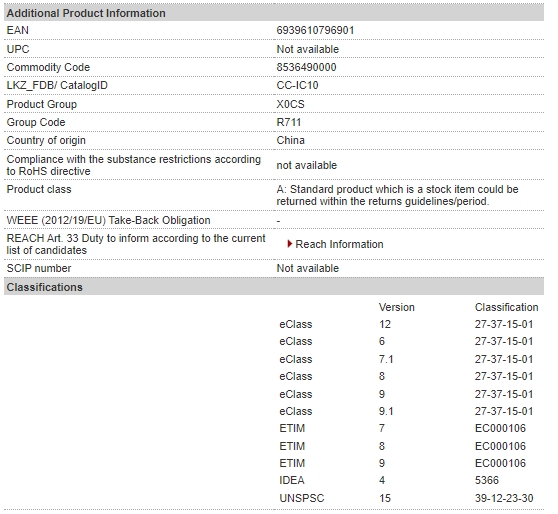558x514 pixels.
Task: Click the RoHS directive compliance label
Action: [x=134, y=165]
